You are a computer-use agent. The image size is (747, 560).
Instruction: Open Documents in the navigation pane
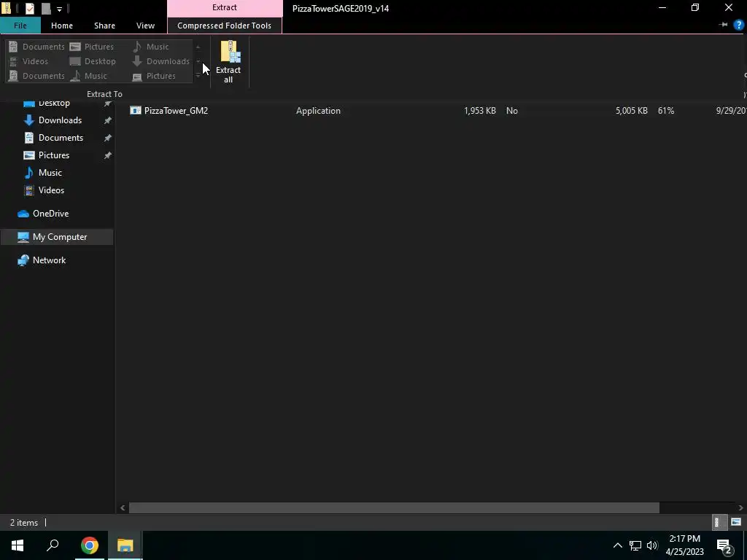click(61, 138)
